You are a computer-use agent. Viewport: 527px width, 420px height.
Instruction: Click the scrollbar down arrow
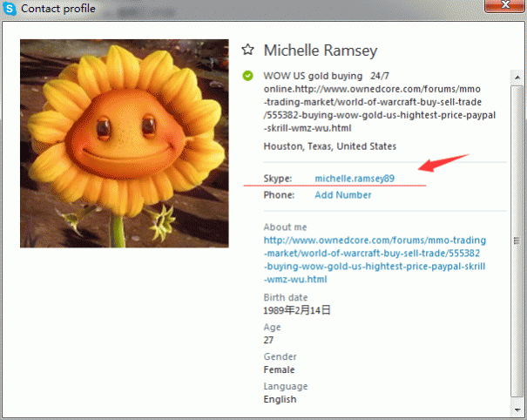point(517,410)
